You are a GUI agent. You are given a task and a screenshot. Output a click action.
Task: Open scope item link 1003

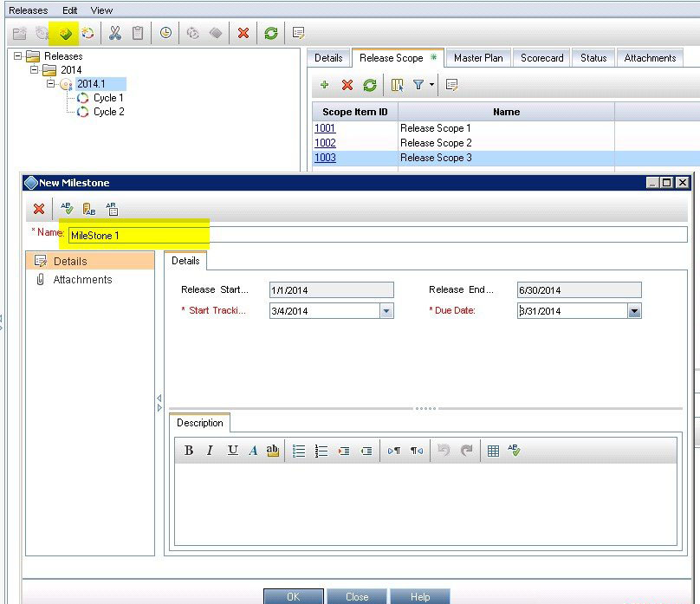click(x=325, y=158)
